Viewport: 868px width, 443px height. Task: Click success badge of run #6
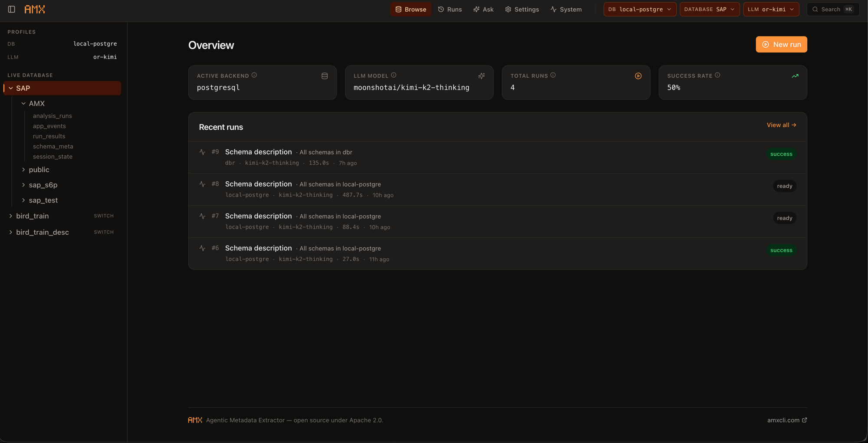click(x=781, y=250)
